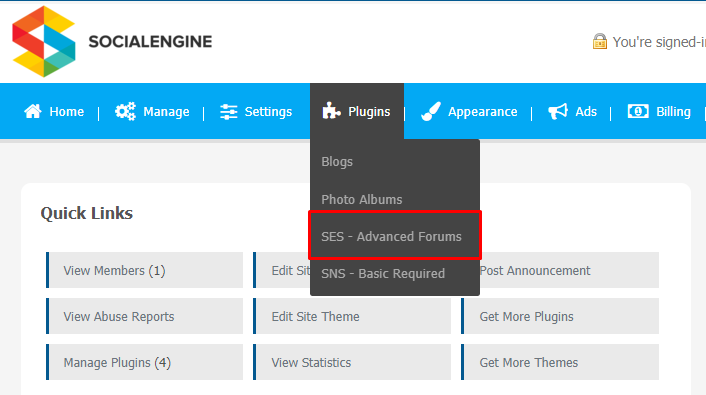706x395 pixels.
Task: Click the You're signed-in text
Action: (x=659, y=42)
